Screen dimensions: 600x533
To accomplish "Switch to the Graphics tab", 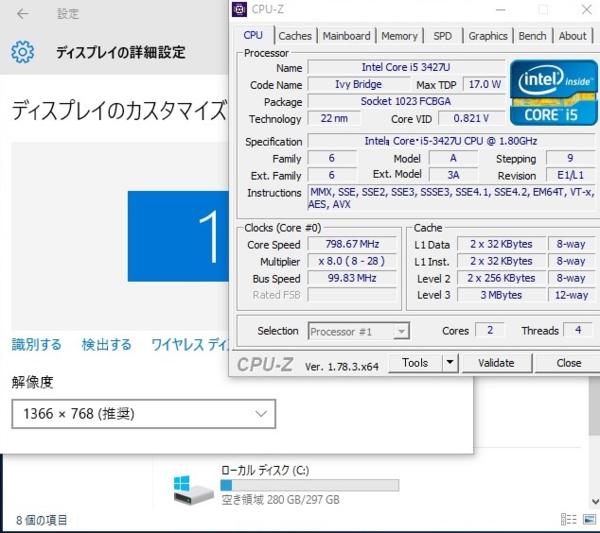I will tap(488, 36).
